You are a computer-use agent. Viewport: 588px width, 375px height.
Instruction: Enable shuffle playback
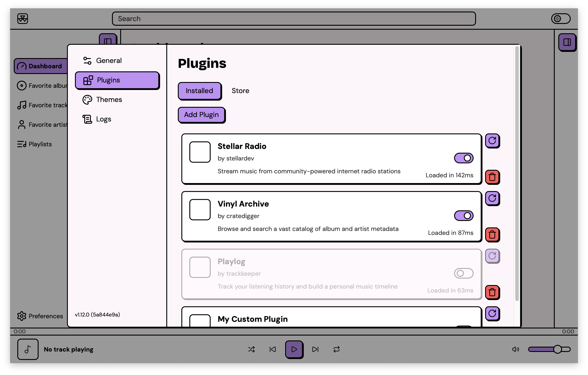[251, 349]
